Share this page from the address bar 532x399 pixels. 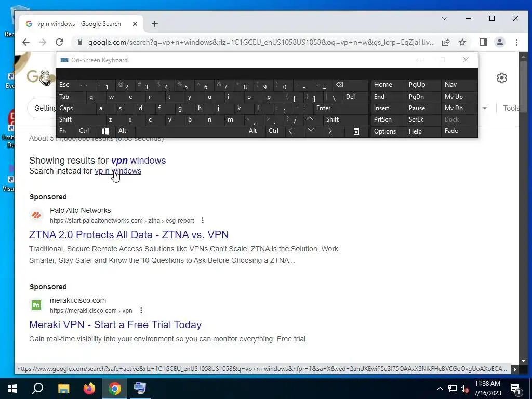coord(446,42)
